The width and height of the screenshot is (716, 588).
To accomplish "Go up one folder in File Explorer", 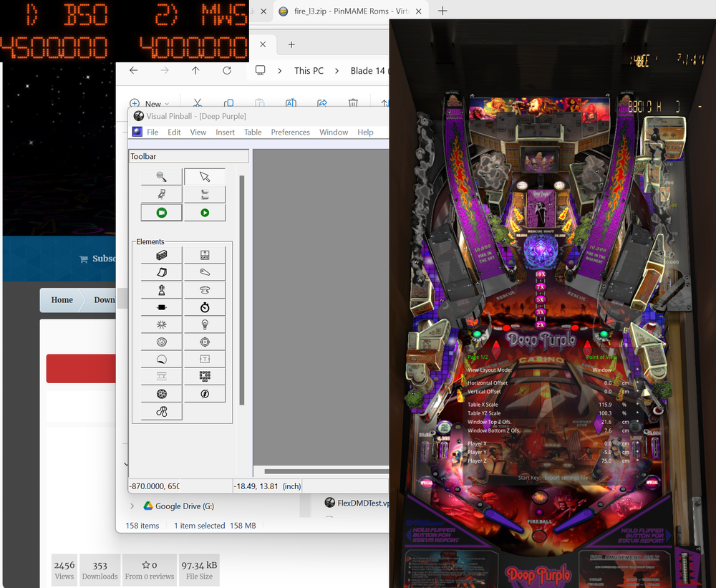I will 195,70.
